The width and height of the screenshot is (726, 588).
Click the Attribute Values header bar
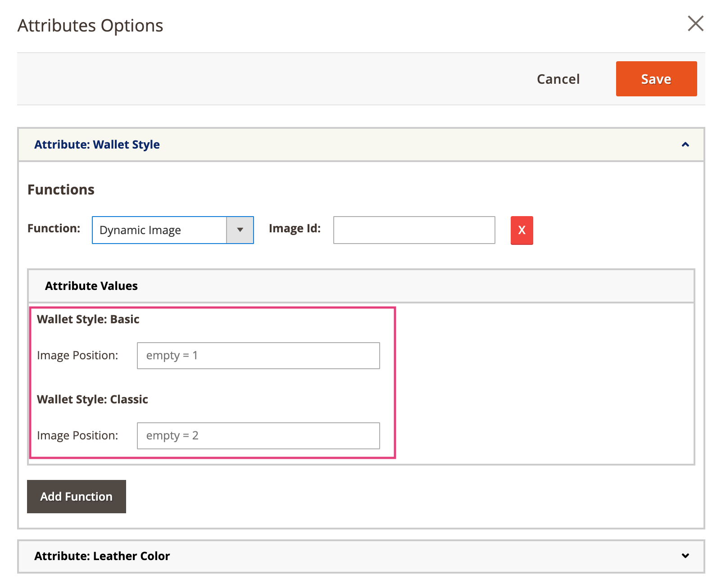point(91,285)
